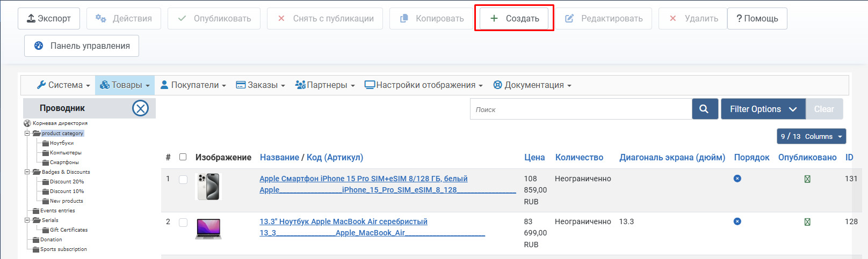
Task: Open the Помощь help button
Action: (757, 18)
